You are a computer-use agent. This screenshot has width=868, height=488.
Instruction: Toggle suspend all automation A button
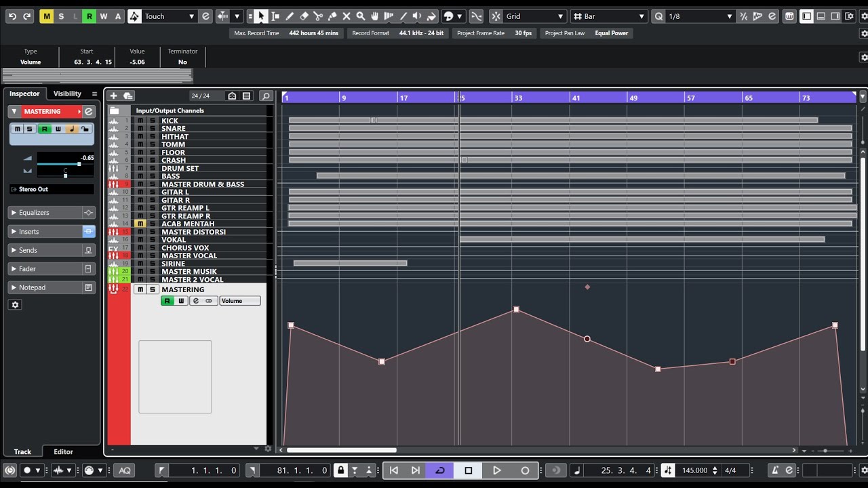pyautogui.click(x=117, y=16)
